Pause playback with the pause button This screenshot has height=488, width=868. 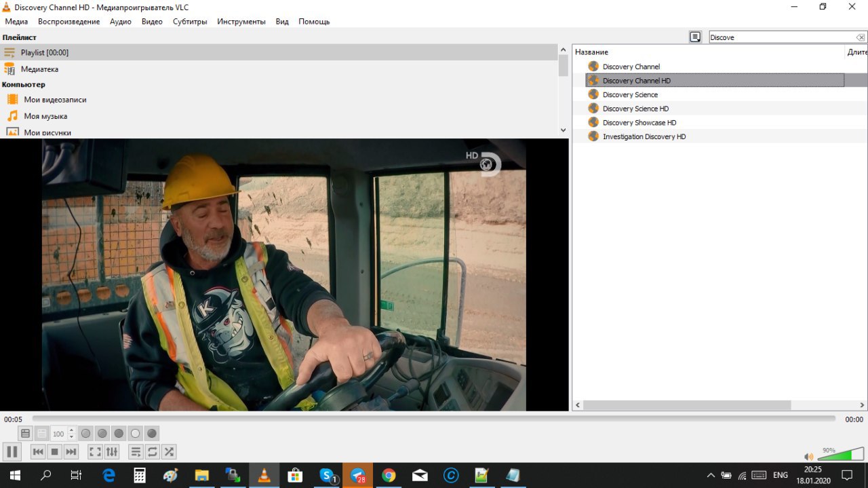[x=12, y=451]
